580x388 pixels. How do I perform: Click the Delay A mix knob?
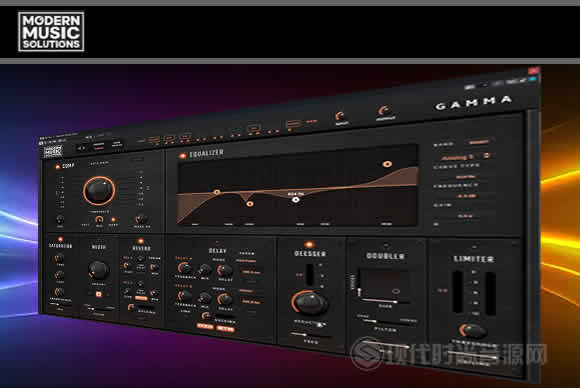click(204, 271)
